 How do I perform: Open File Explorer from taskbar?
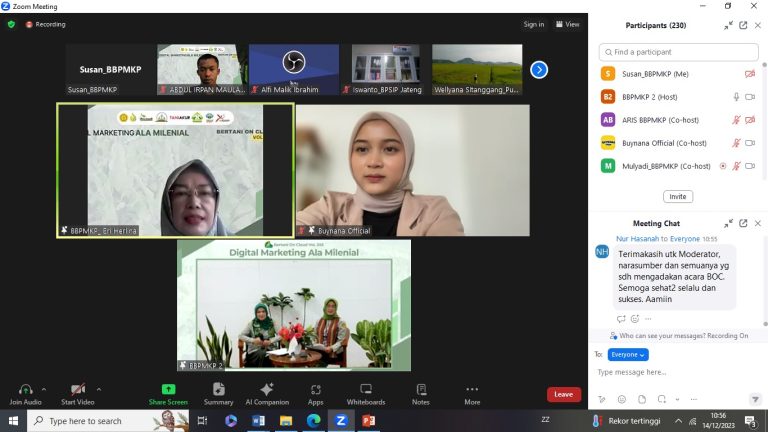pyautogui.click(x=286, y=421)
